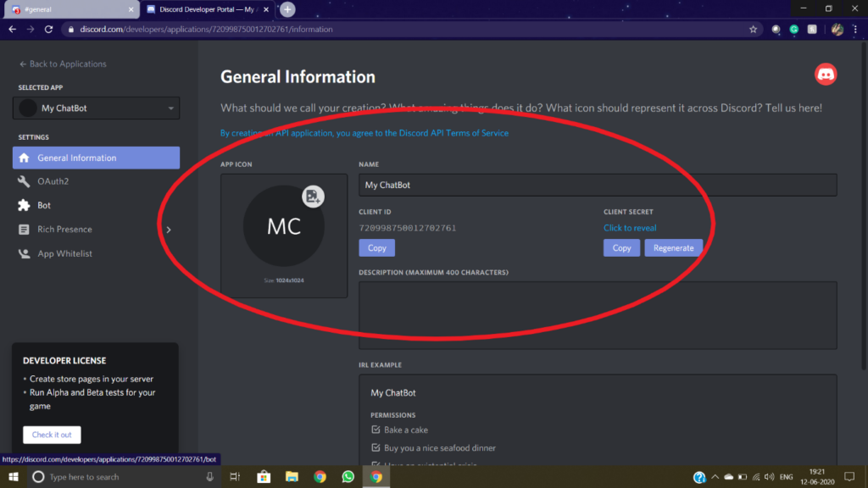
Task: Click the taskbar microphone search icon
Action: pos(210,476)
